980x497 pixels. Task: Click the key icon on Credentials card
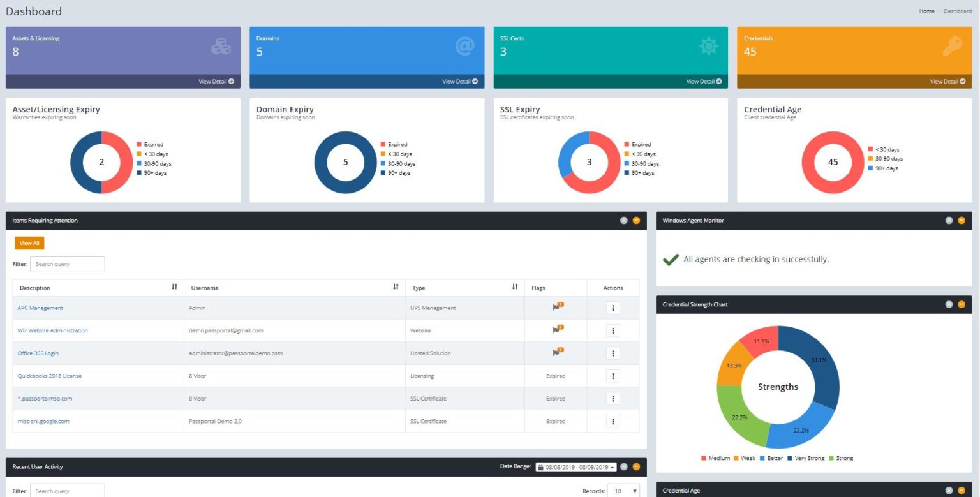click(952, 47)
